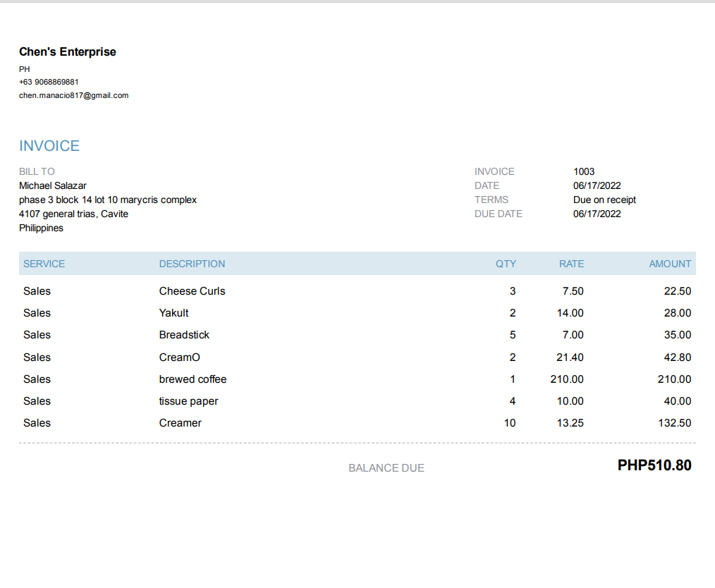Click the Creamer rate 13.25
Screen dimensions: 715x588
pos(570,423)
